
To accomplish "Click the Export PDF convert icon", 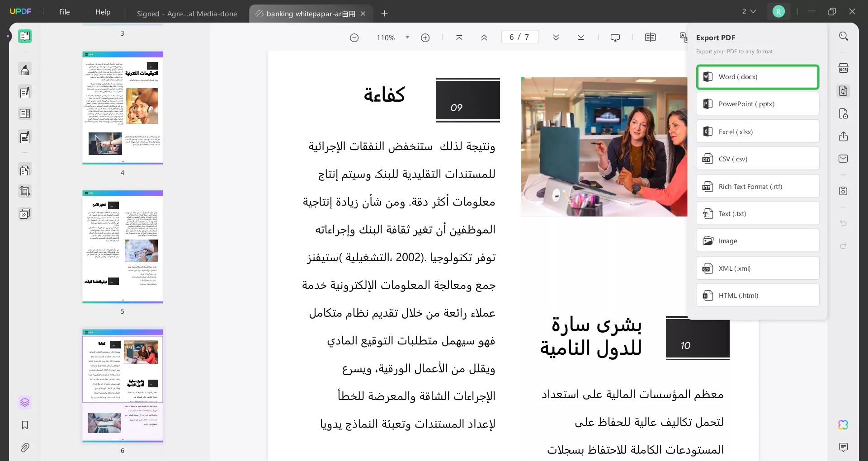I will [844, 91].
